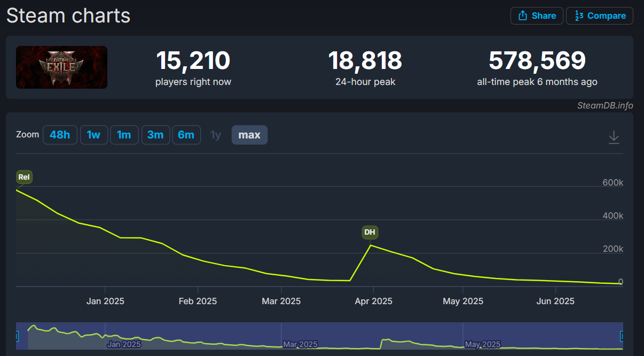
Task: Click the Feb 2025 axis label
Action: (198, 301)
